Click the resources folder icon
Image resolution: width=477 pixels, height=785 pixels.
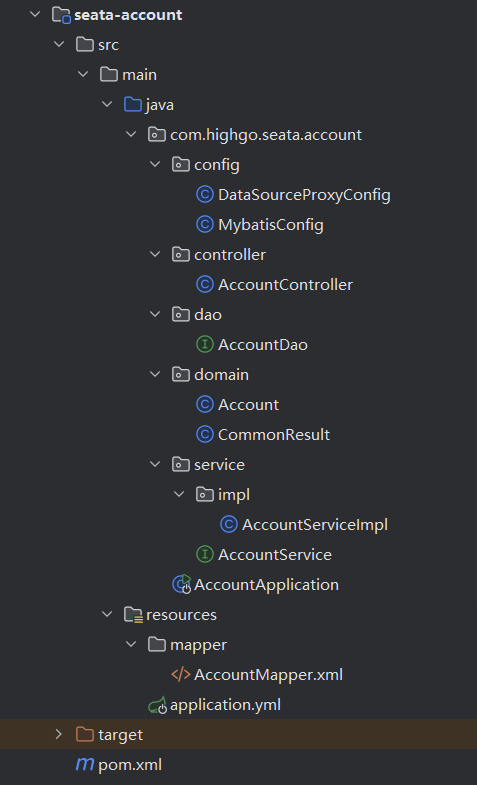[133, 615]
